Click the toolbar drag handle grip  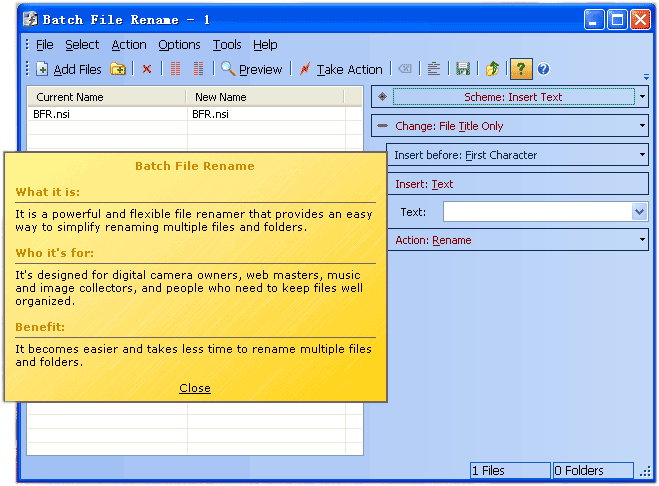coord(27,69)
